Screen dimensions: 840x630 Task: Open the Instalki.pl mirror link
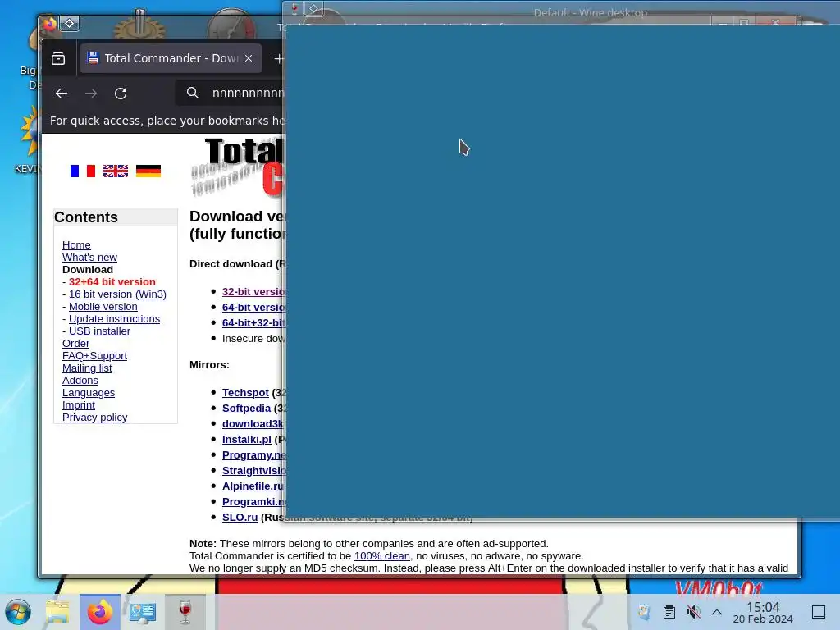click(x=246, y=440)
